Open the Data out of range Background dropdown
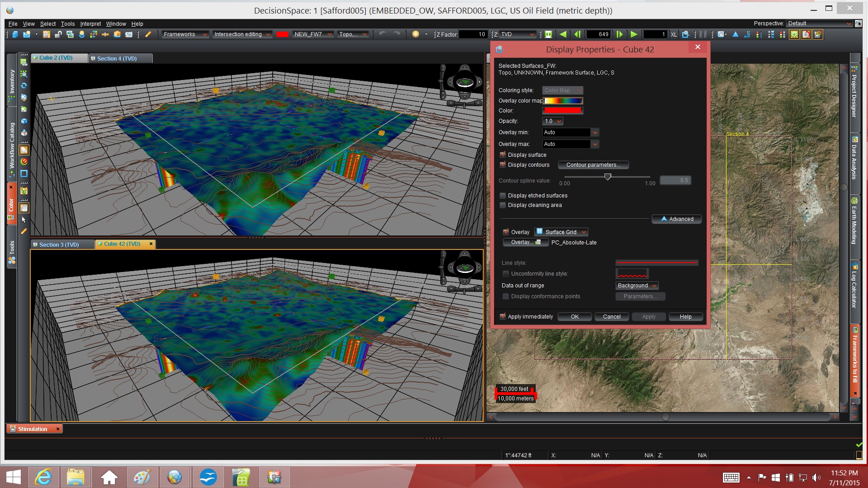 (x=637, y=286)
